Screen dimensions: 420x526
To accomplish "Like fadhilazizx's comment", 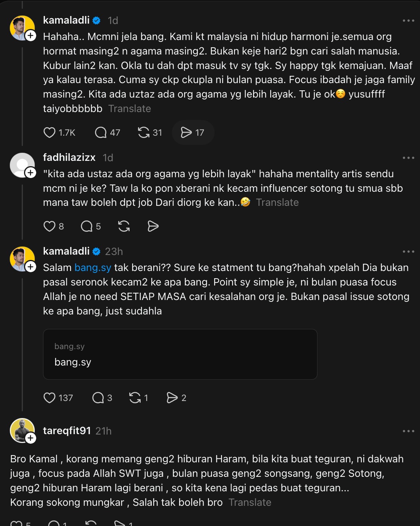I will click(50, 226).
